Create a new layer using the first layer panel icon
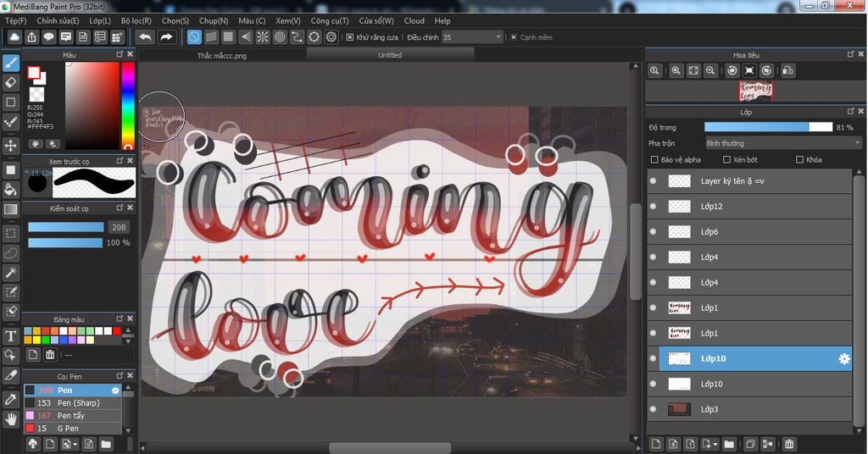The image size is (868, 454). (656, 444)
